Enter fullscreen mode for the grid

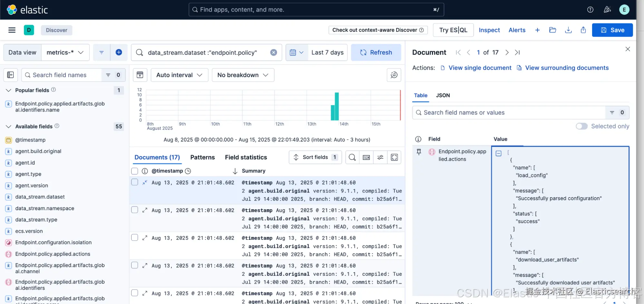[x=394, y=157]
